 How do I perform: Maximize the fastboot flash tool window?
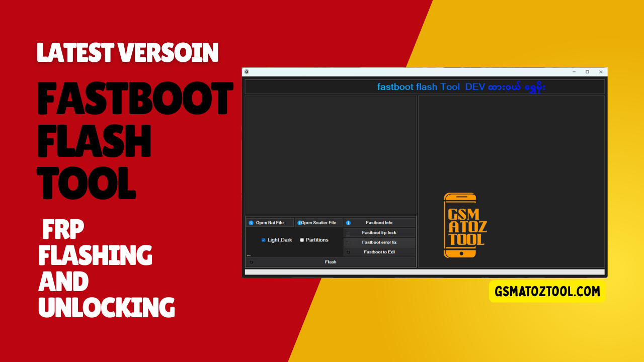[587, 72]
